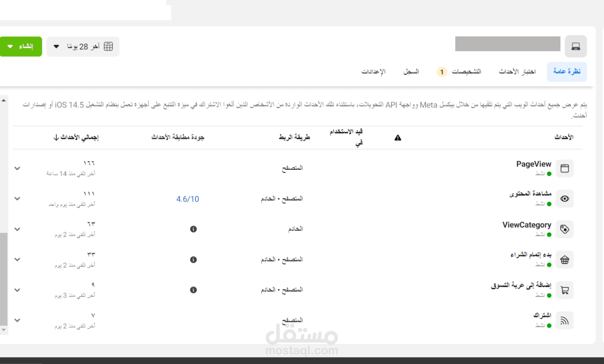604x364 pixels.
Task: Click the 4.6/10 match quality link
Action: [x=187, y=199]
